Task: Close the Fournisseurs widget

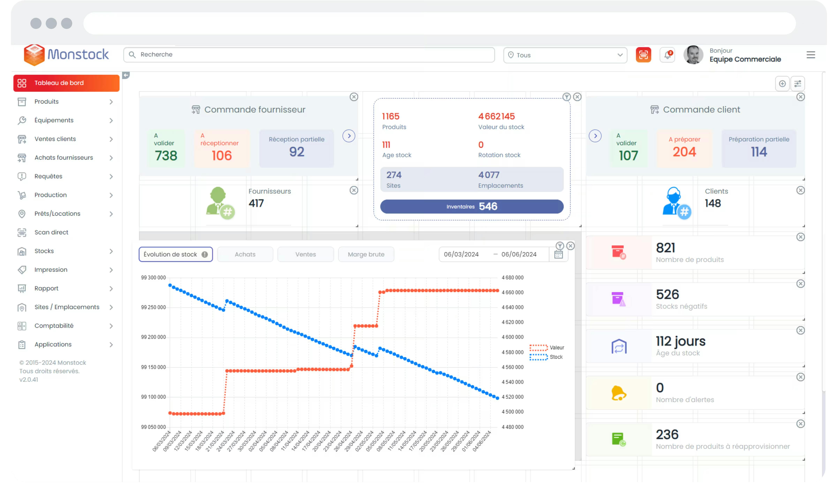Action: pos(354,190)
